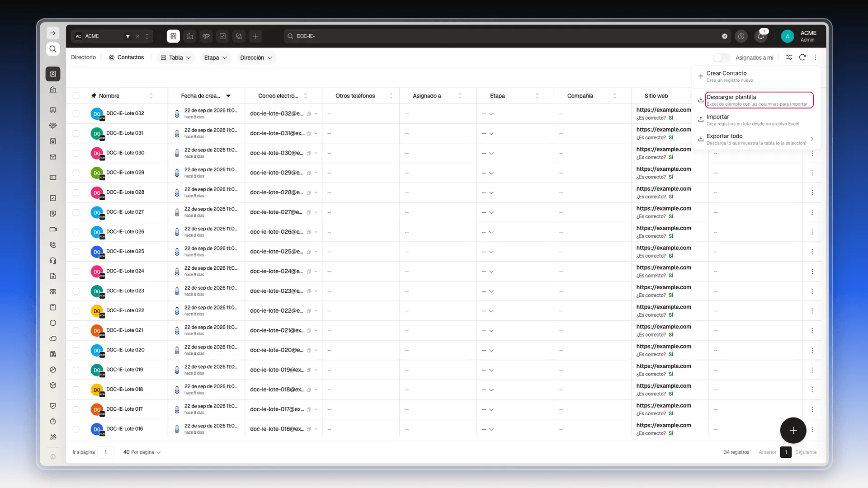Click the sidebar search magnifier icon
This screenshot has width=868, height=488.
point(53,49)
